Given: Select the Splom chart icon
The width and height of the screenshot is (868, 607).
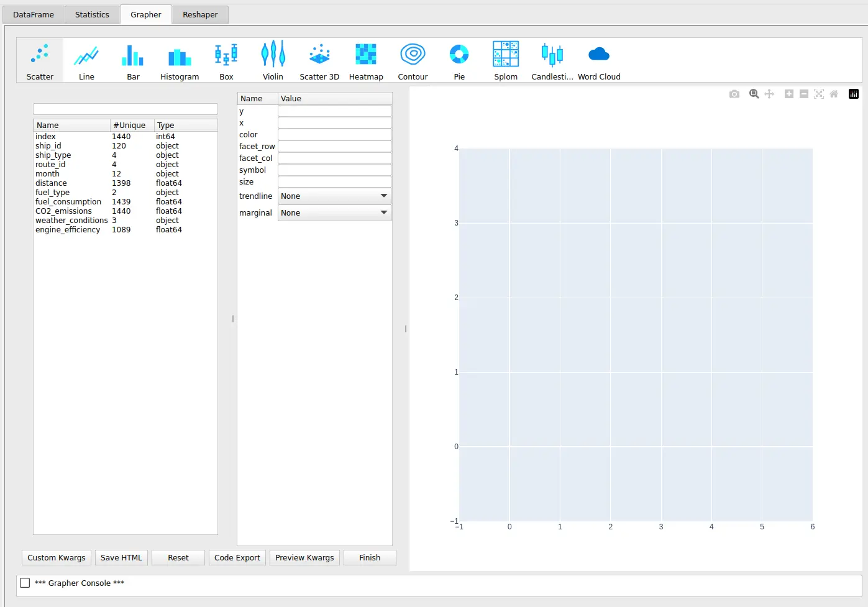Looking at the screenshot, I should (506, 60).
